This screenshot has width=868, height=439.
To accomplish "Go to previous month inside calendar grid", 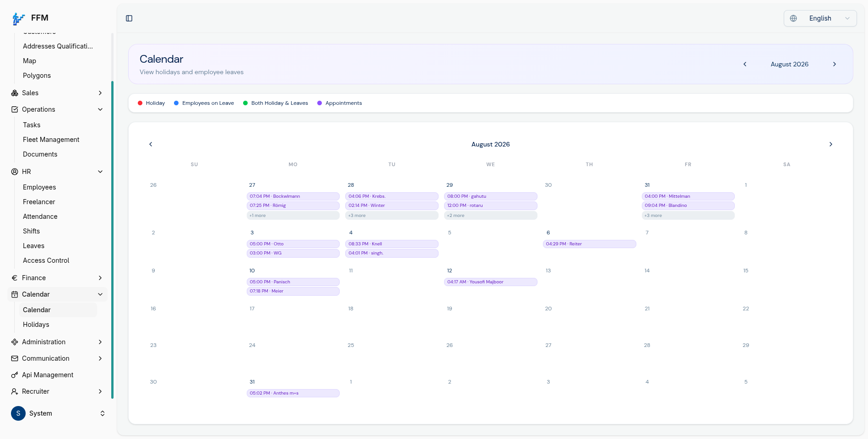I will point(151,144).
